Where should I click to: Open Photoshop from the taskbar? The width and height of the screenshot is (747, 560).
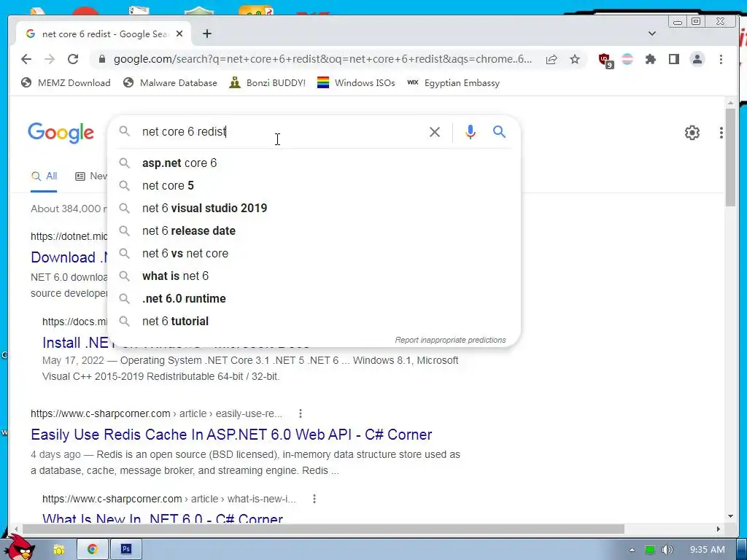coord(125,549)
